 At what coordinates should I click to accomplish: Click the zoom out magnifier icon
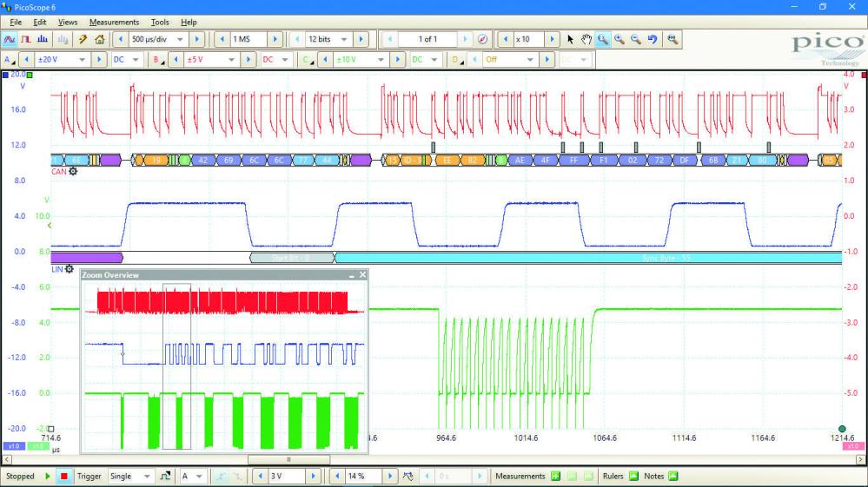click(x=635, y=39)
